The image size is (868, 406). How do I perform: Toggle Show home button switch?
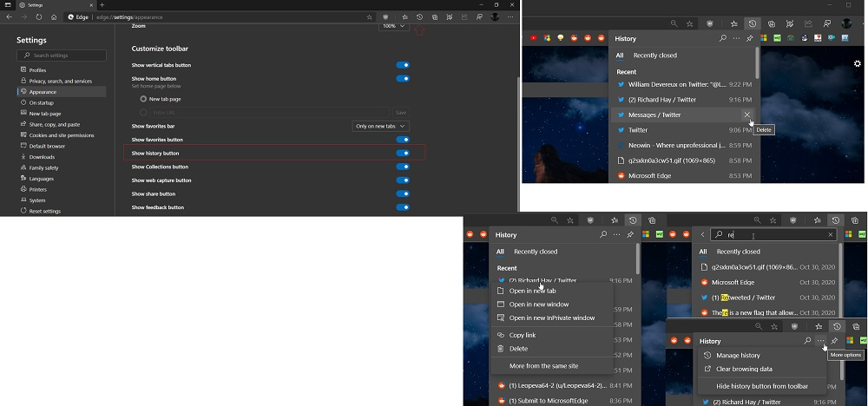[x=403, y=79]
